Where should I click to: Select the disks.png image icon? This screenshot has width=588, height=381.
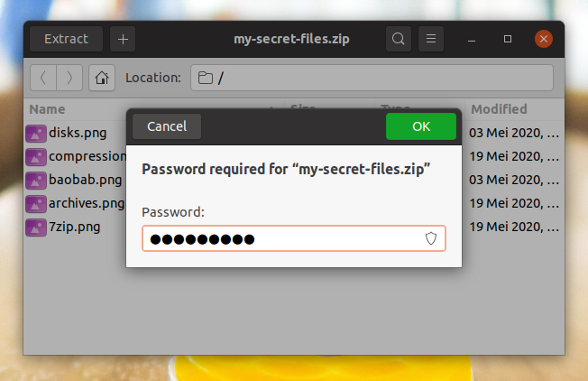(x=36, y=134)
